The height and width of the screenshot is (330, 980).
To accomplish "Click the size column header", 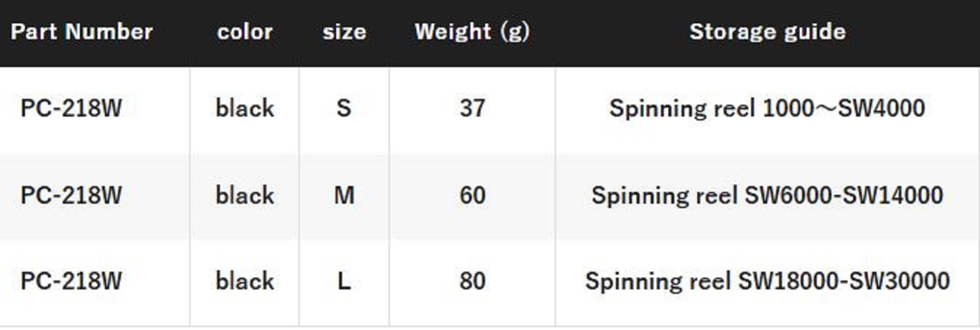I will [x=344, y=32].
